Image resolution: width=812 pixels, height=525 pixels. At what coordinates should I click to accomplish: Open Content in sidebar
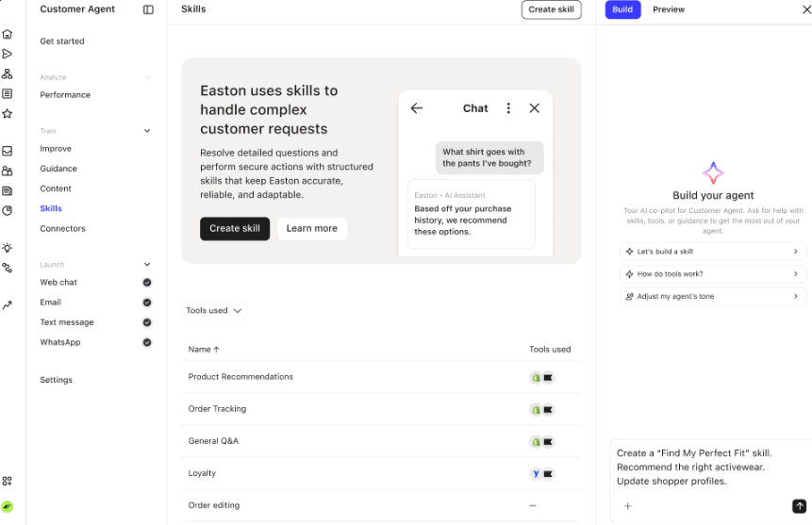point(56,189)
